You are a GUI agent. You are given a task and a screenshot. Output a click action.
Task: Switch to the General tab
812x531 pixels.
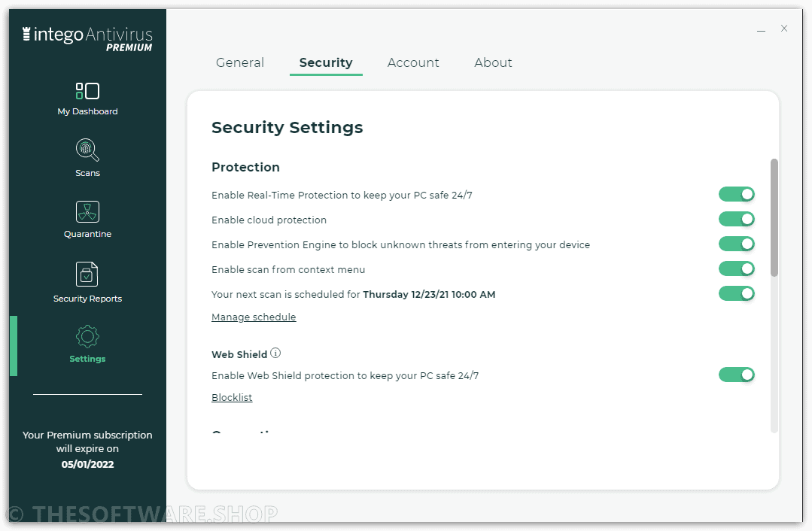pyautogui.click(x=240, y=62)
